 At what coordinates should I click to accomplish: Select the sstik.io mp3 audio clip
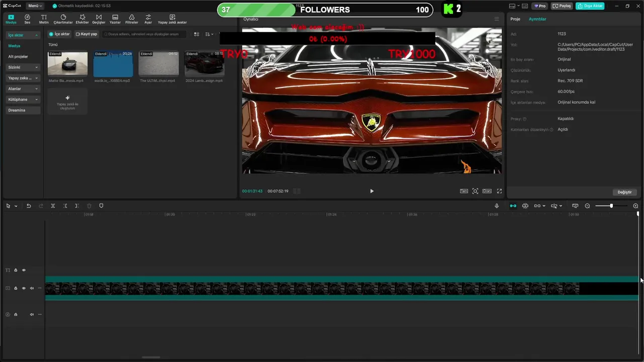click(113, 63)
